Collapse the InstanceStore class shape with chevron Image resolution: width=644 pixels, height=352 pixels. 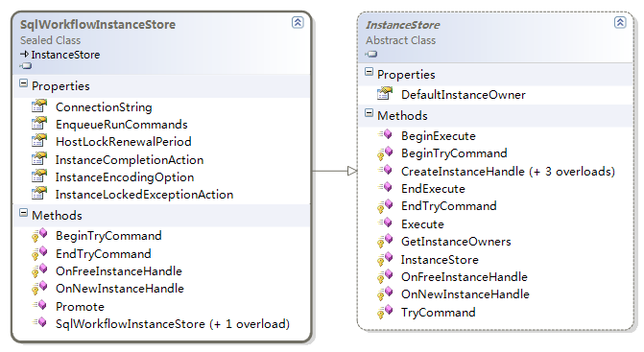[x=620, y=22]
